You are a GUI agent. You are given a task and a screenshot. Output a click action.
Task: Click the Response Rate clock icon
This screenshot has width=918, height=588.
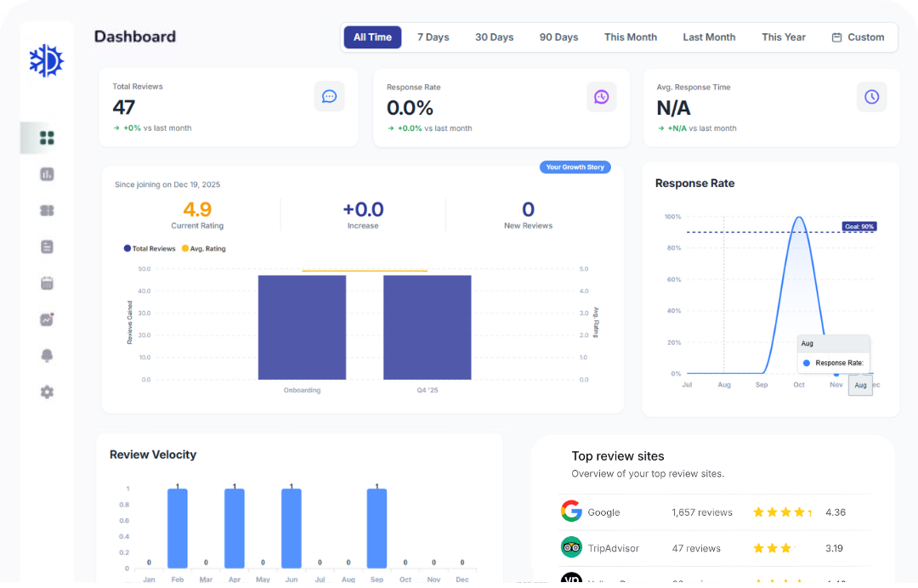click(x=601, y=97)
